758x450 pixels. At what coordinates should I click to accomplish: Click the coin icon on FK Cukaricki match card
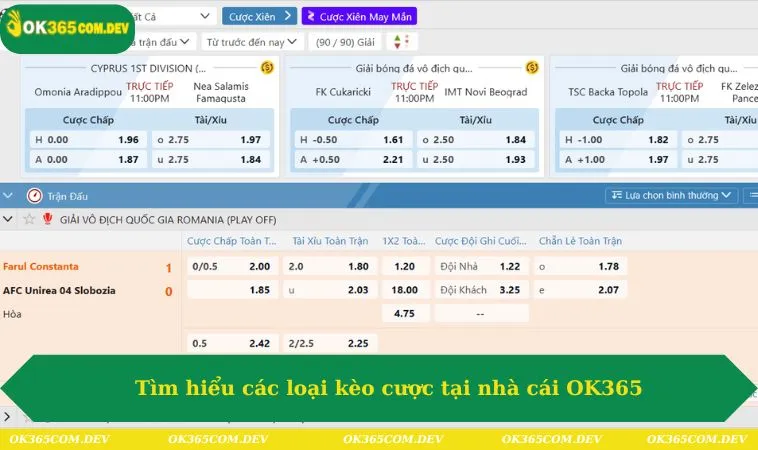coord(532,68)
